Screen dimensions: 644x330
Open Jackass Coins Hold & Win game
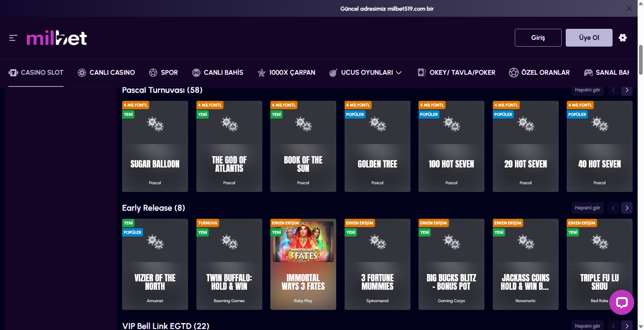[x=526, y=264]
